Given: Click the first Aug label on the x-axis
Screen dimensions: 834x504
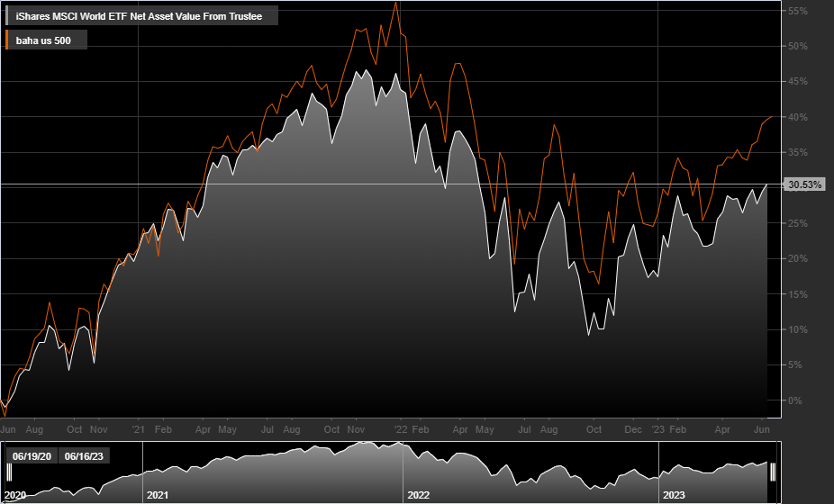Looking at the screenshot, I should pos(34,429).
